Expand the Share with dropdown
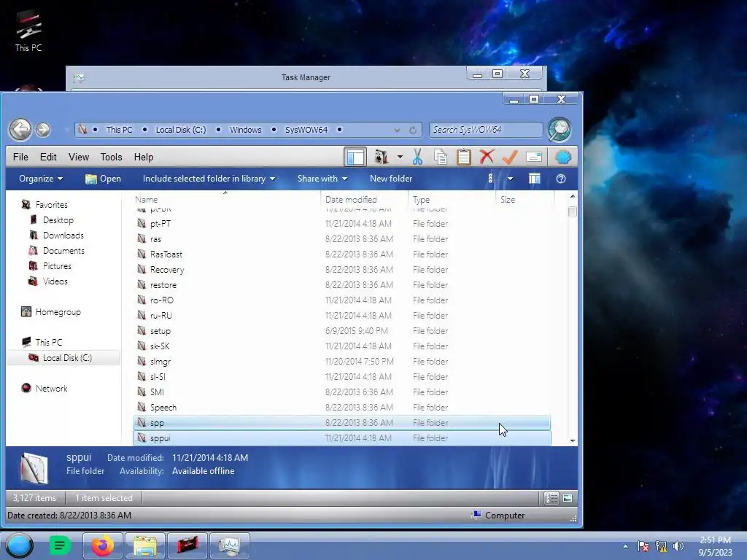This screenshot has width=747, height=560. click(x=322, y=179)
